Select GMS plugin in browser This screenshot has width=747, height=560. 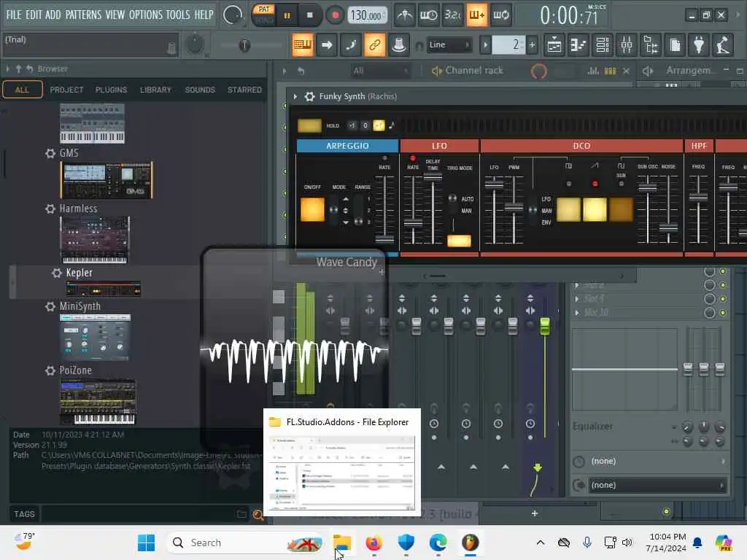(x=69, y=153)
